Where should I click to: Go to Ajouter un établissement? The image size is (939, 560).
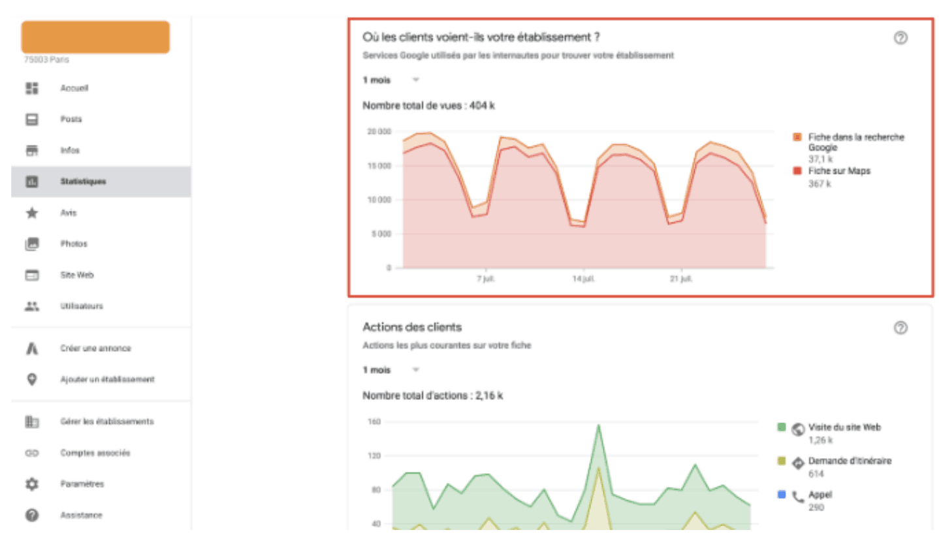107,380
